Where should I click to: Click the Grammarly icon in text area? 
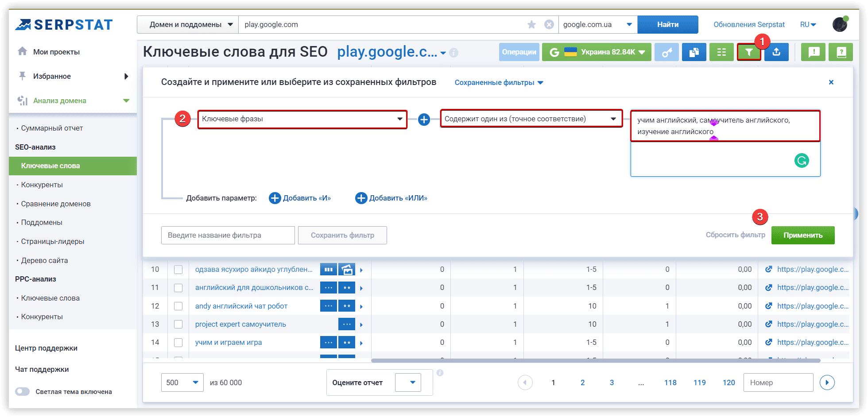click(x=802, y=160)
